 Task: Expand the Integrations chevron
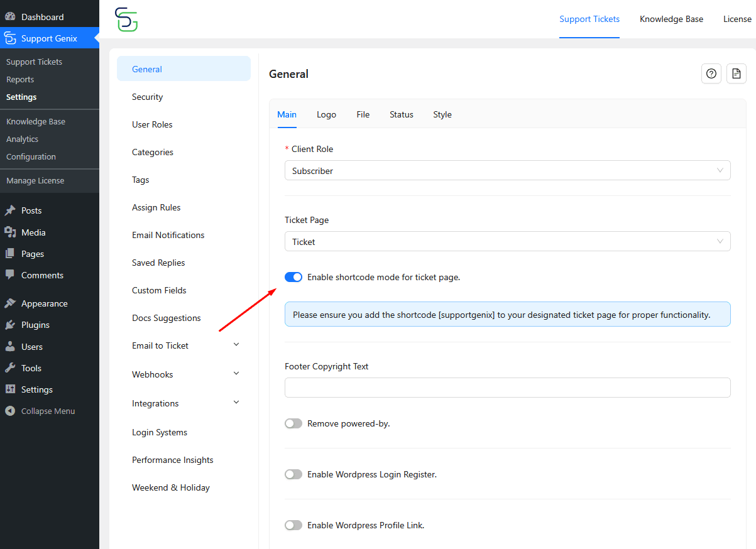point(236,403)
